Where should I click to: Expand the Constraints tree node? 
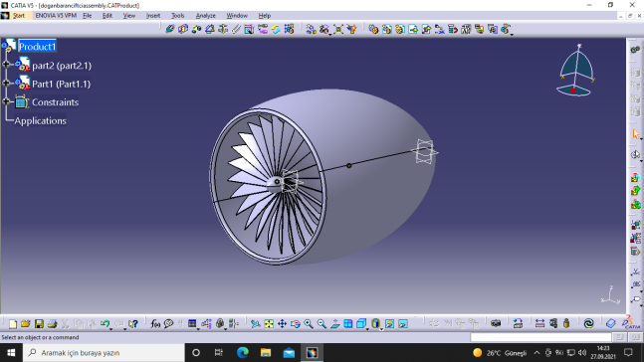tap(6, 101)
